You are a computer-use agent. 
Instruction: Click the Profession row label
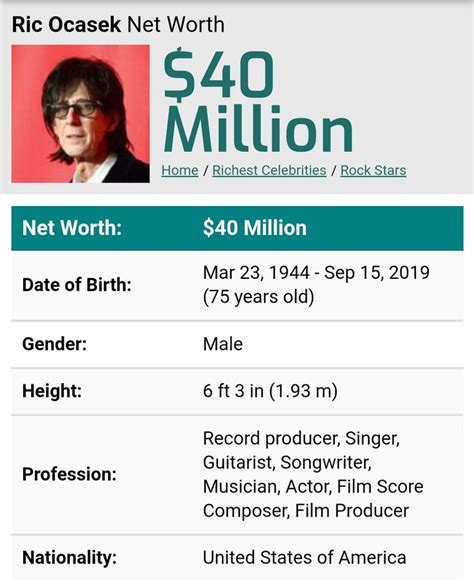click(x=69, y=474)
